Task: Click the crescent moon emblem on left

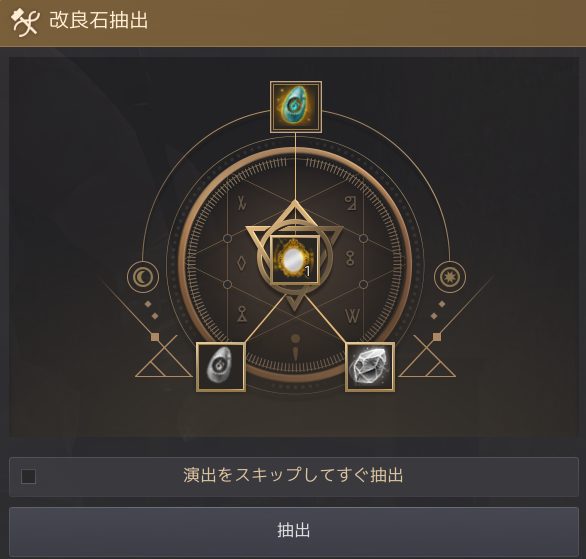Action: (x=143, y=277)
